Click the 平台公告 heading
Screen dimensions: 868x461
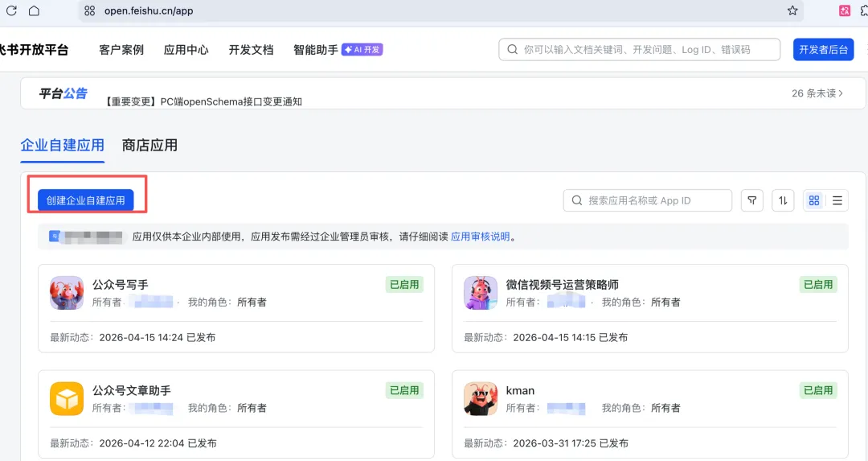[63, 93]
